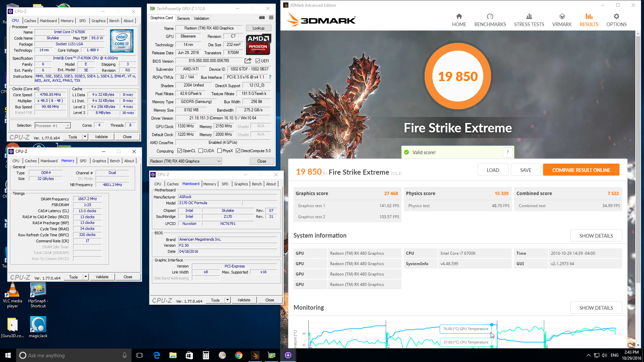Toggle the CUDA checkbox in GPU-Z
The image size is (644, 362).
point(201,151)
